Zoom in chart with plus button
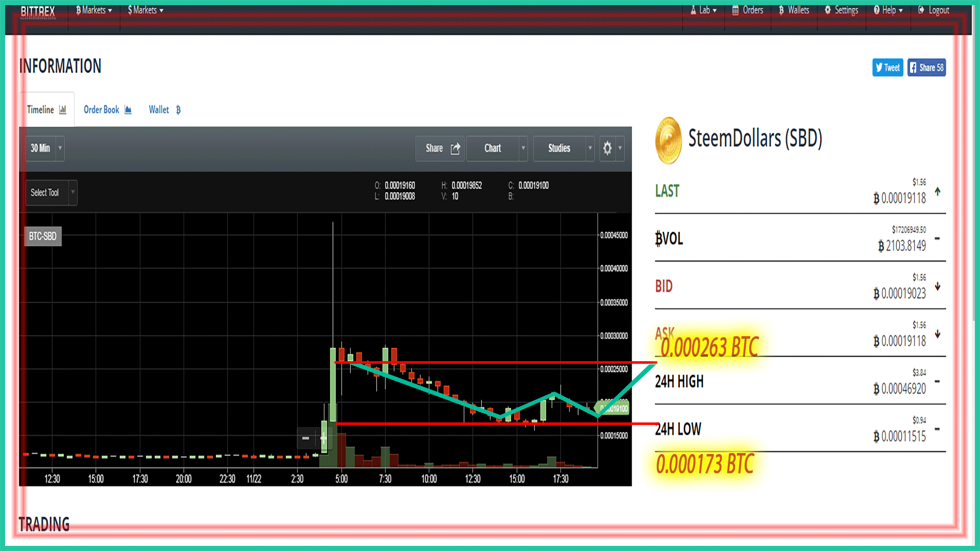The width and height of the screenshot is (980, 551). (324, 438)
